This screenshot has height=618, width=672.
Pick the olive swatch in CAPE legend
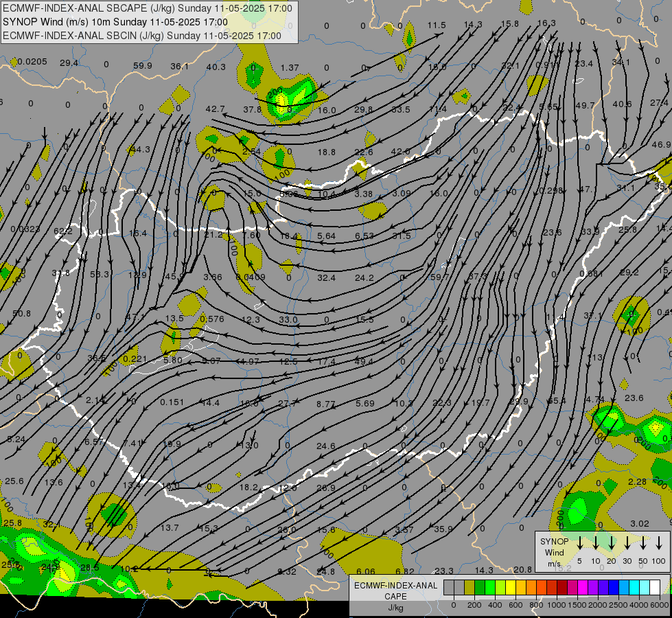[x=470, y=587]
